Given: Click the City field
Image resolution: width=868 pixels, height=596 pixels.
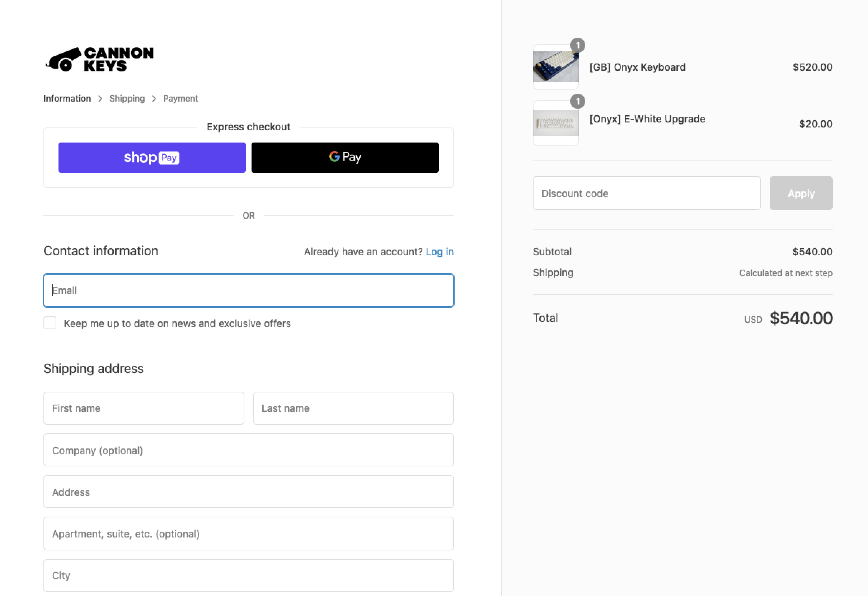Looking at the screenshot, I should pyautogui.click(x=249, y=576).
